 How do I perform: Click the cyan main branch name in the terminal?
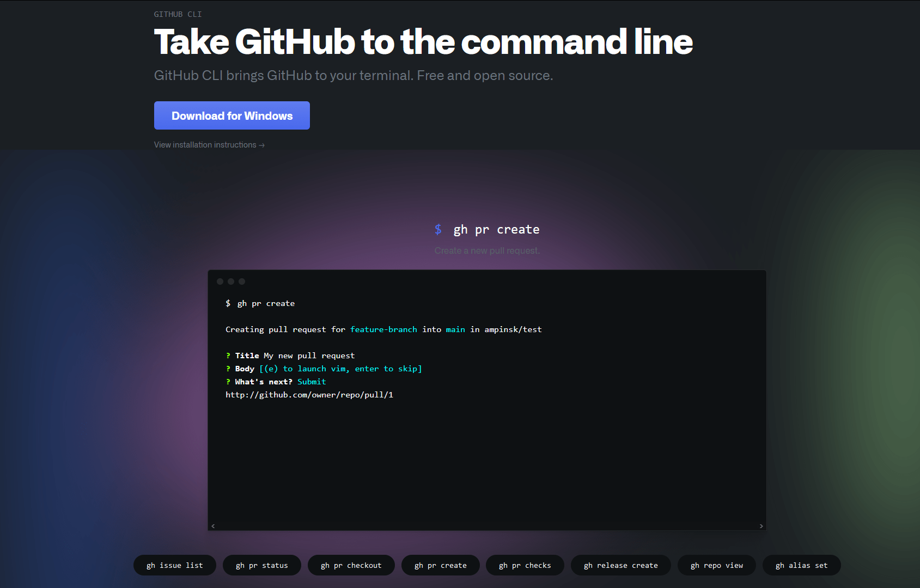[x=455, y=329]
